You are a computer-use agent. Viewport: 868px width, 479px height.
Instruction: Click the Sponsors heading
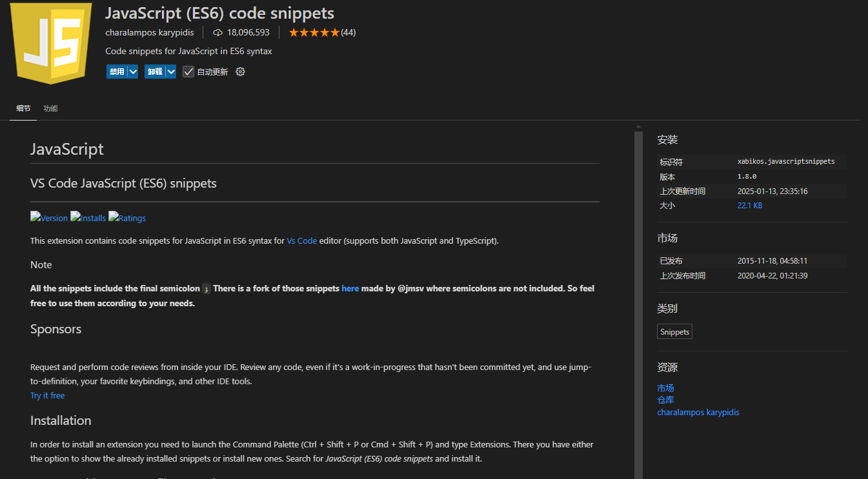(56, 329)
